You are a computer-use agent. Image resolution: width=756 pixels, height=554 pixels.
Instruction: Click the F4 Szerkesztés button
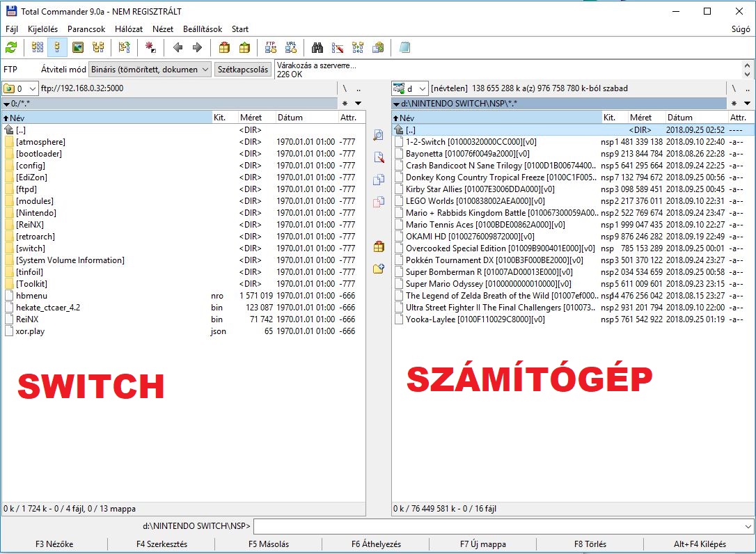click(162, 544)
